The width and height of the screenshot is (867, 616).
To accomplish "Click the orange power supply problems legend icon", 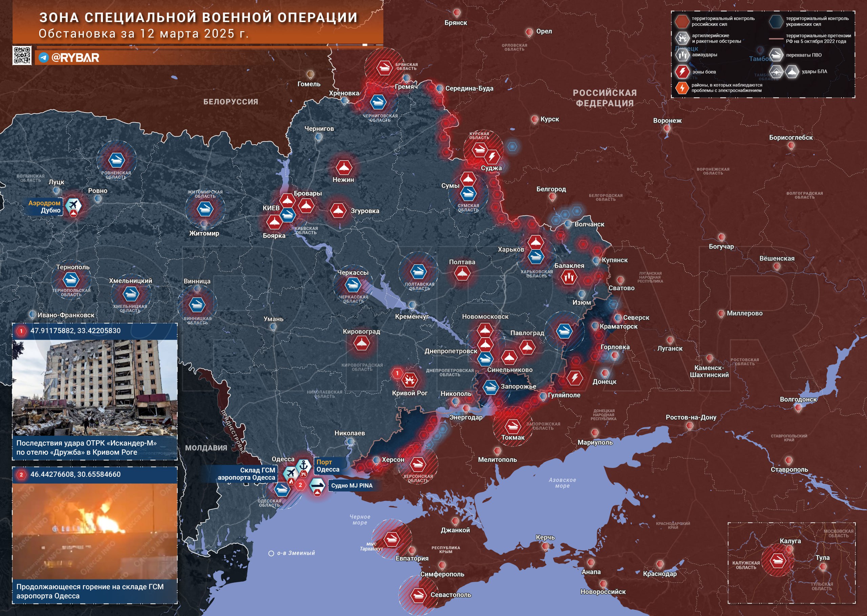I will click(x=682, y=88).
